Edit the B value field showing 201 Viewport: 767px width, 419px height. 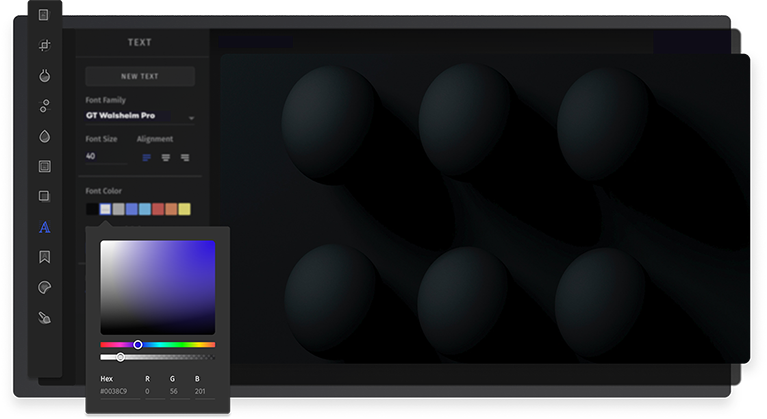(204, 392)
